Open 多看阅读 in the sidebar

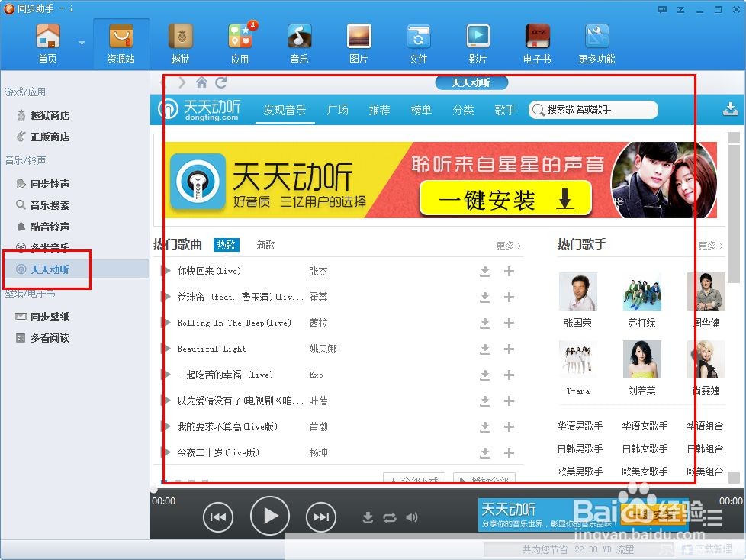(x=43, y=338)
